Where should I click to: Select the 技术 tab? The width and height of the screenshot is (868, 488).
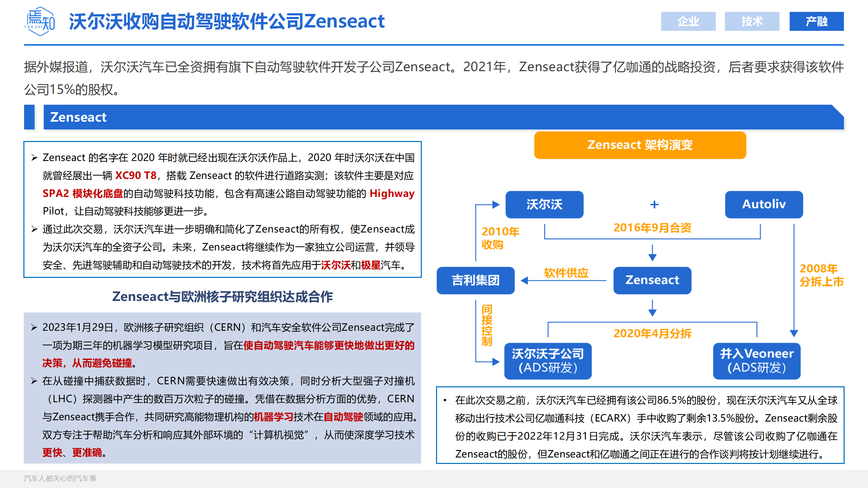752,21
